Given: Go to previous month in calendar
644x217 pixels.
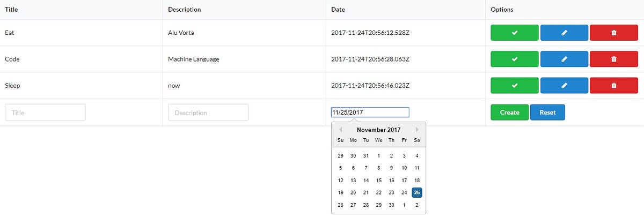Looking at the screenshot, I should 340,130.
